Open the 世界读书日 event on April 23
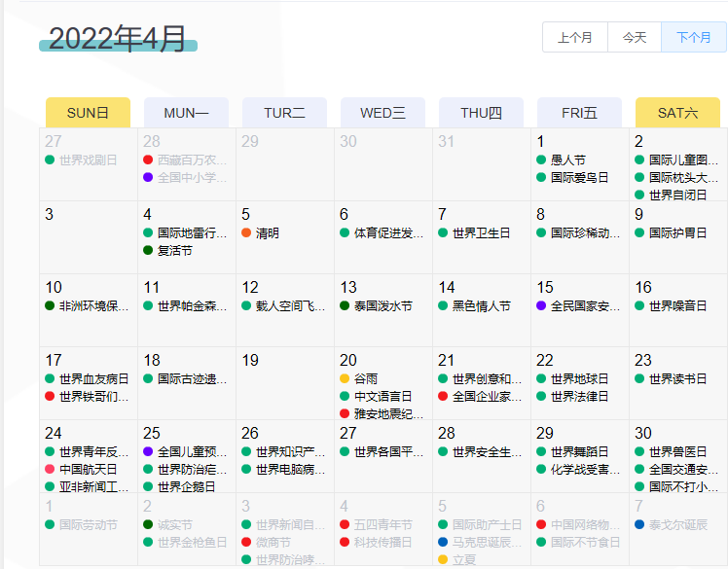The width and height of the screenshot is (728, 569). click(677, 378)
